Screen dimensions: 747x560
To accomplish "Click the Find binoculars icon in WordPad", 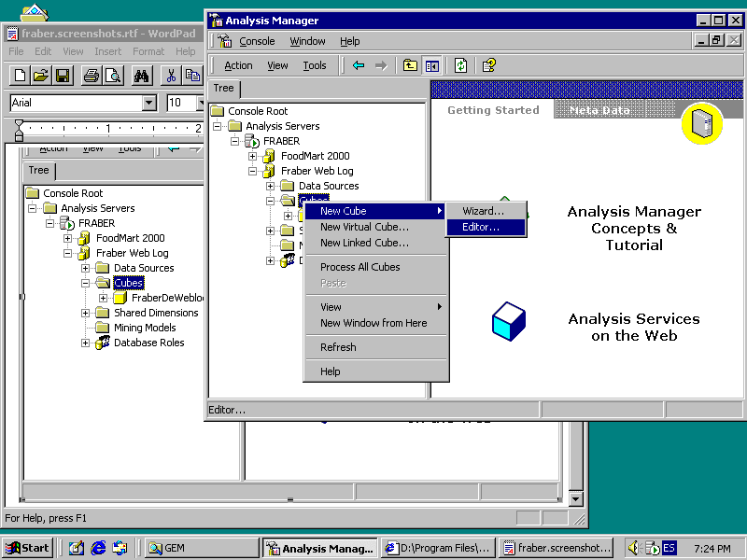I will click(x=142, y=76).
